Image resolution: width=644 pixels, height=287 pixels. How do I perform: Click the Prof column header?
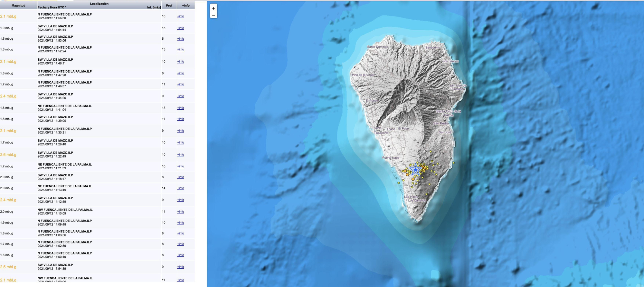[x=169, y=5]
